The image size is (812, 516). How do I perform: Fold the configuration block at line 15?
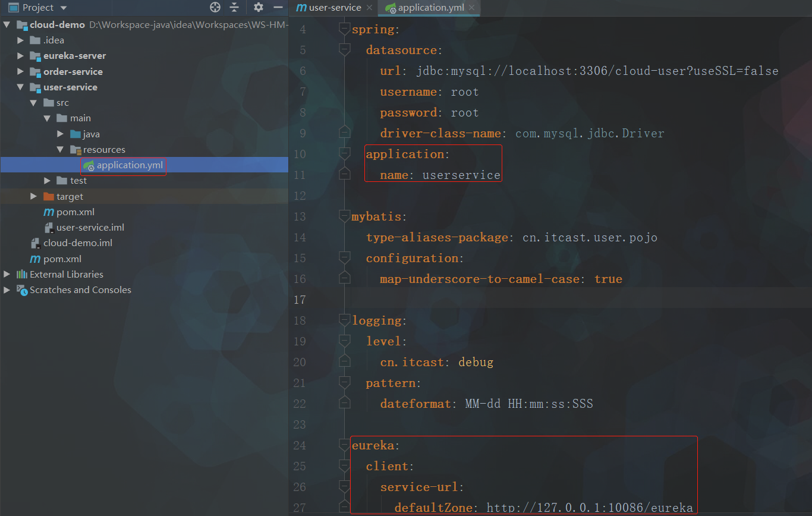tap(344, 257)
